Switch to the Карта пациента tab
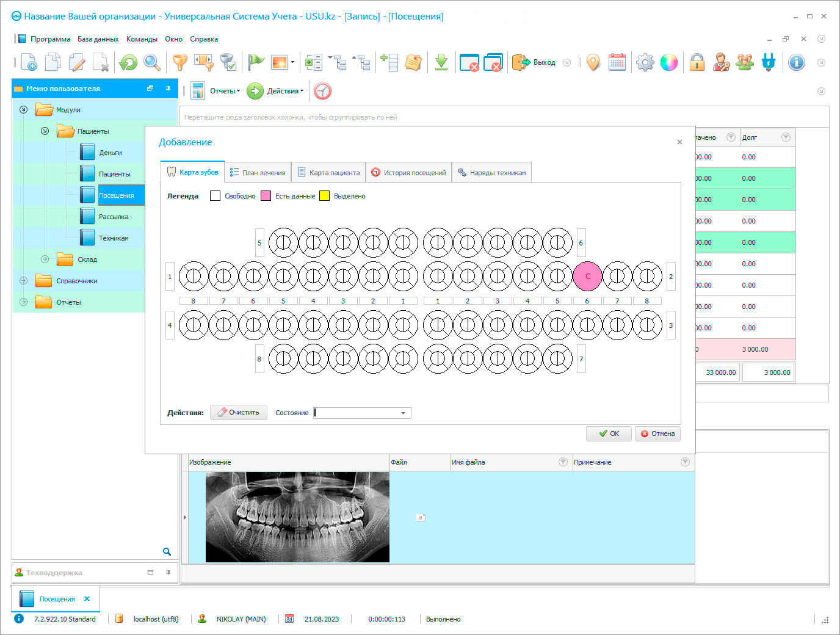840x635 pixels. click(x=328, y=173)
